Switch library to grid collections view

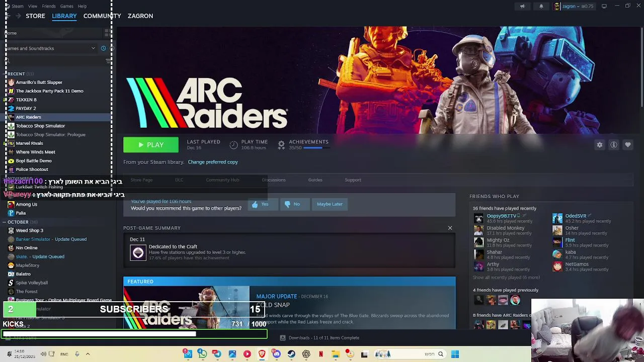pos(107,33)
